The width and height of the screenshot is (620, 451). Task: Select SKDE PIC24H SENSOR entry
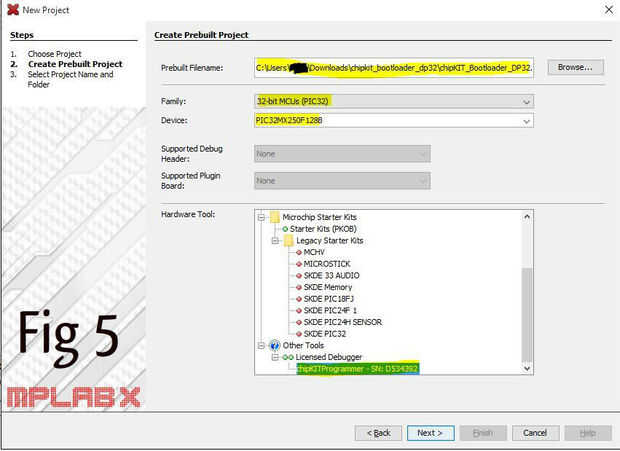343,322
